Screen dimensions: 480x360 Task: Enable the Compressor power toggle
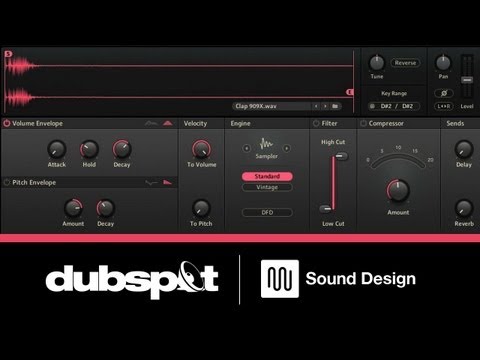point(363,123)
